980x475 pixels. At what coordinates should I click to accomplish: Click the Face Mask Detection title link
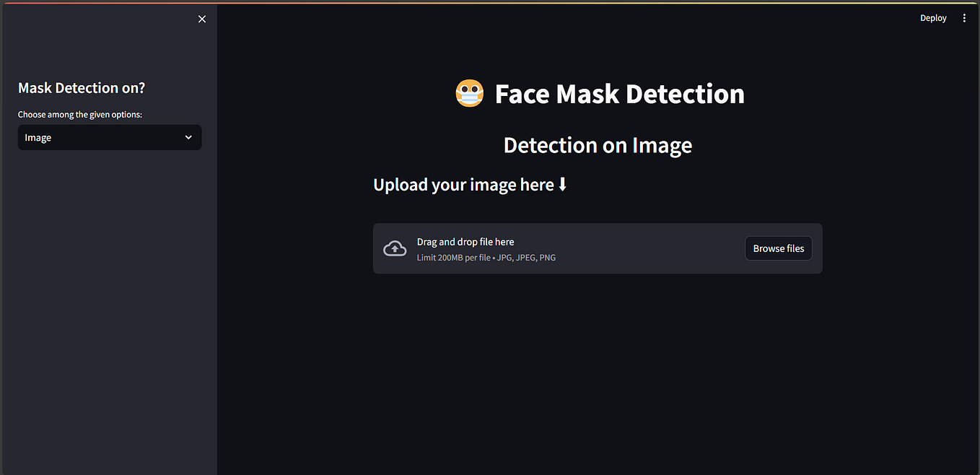coord(619,93)
